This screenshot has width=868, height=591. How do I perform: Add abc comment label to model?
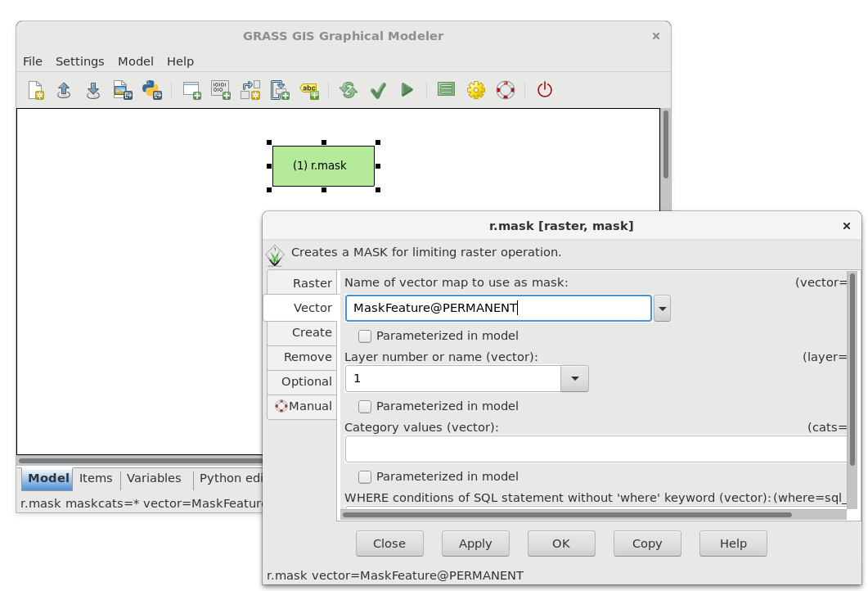click(309, 90)
